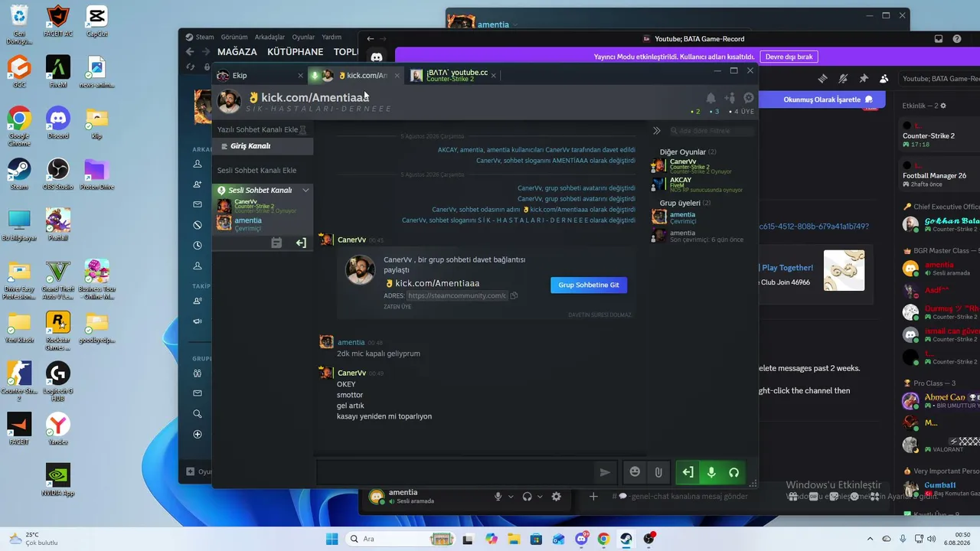This screenshot has height=551, width=980.
Task: Copy the invite address link icon
Action: (x=514, y=295)
